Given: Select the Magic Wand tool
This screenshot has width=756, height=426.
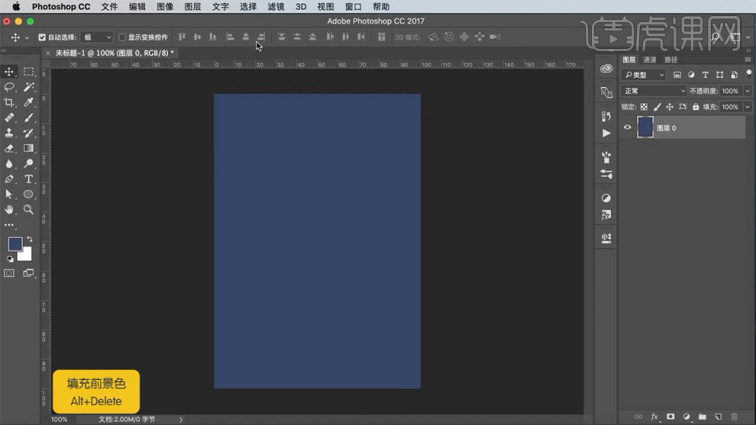Looking at the screenshot, I should coord(28,87).
